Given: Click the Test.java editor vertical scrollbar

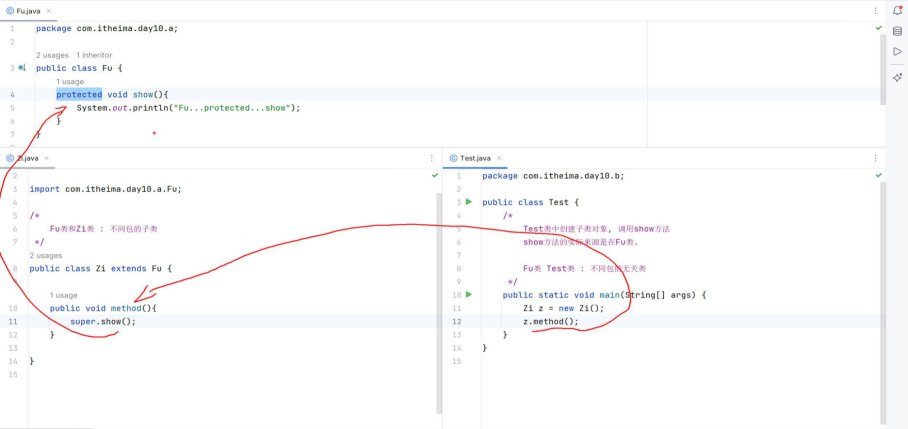Looking at the screenshot, I should click(x=883, y=302).
